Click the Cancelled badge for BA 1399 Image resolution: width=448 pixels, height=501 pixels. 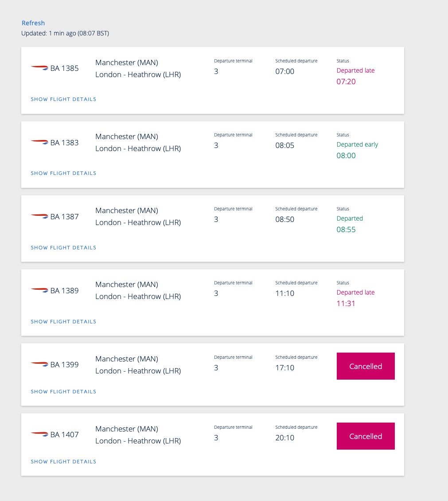point(366,366)
